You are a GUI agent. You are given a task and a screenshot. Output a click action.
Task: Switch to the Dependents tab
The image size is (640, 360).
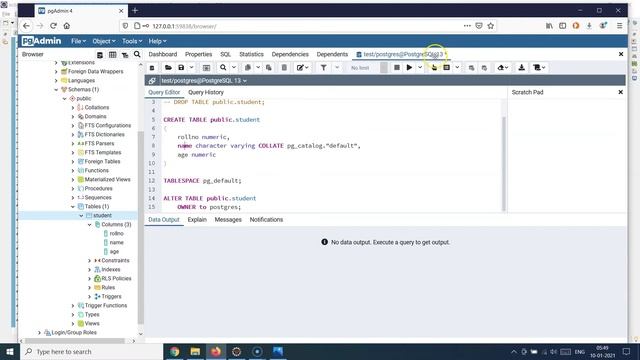pos(332,54)
